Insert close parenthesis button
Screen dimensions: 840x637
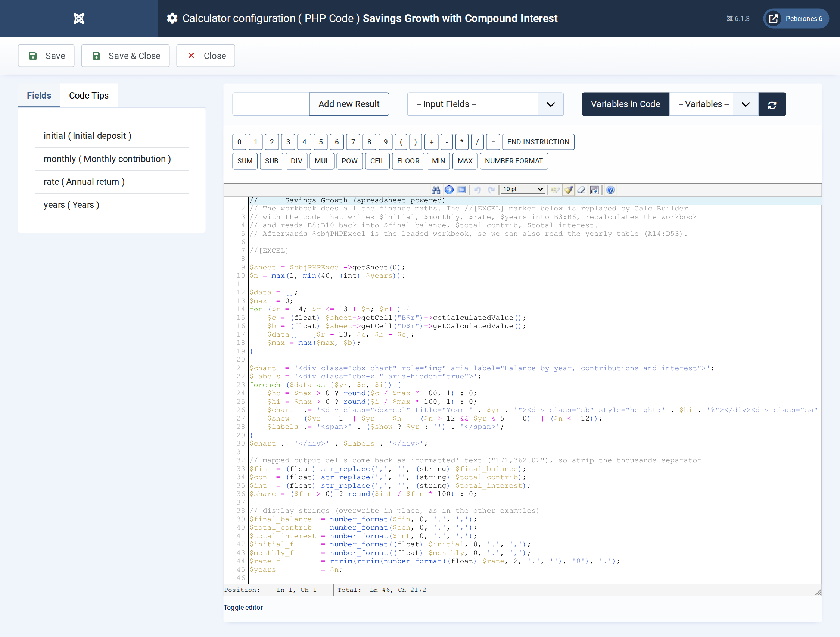coord(416,142)
